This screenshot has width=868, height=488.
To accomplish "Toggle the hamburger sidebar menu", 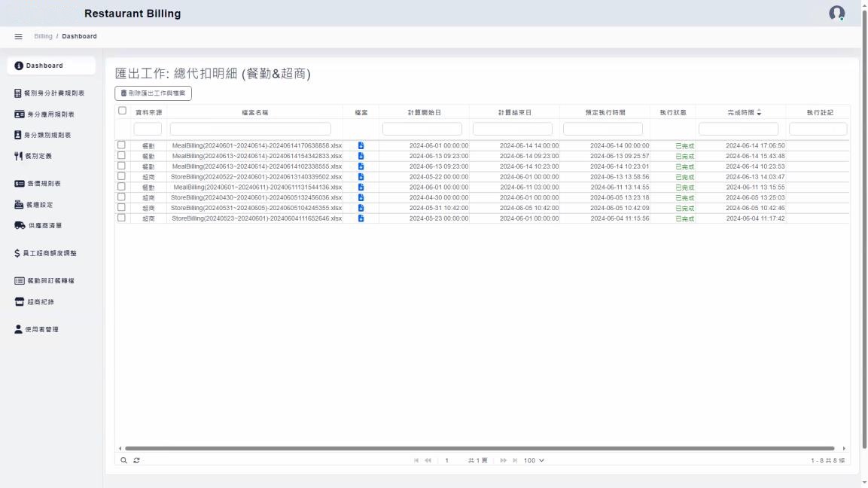I will 19,36.
